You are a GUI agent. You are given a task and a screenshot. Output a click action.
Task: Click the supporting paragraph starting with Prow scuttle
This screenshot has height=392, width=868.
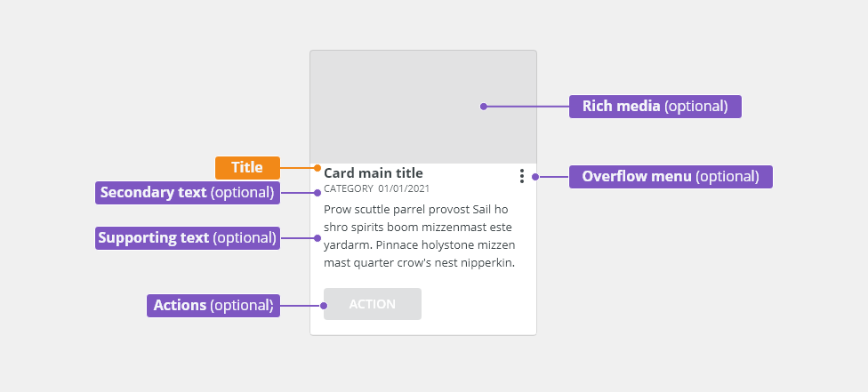pyautogui.click(x=420, y=236)
